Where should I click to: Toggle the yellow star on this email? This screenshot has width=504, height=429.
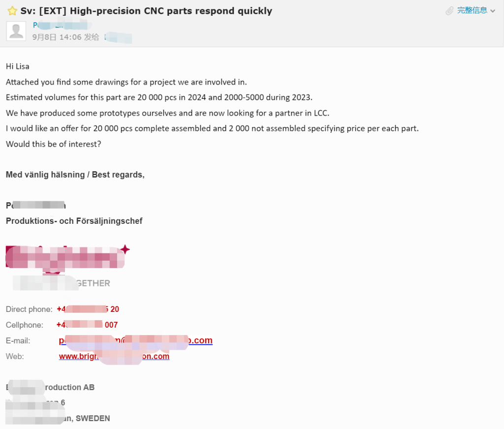[x=12, y=11]
